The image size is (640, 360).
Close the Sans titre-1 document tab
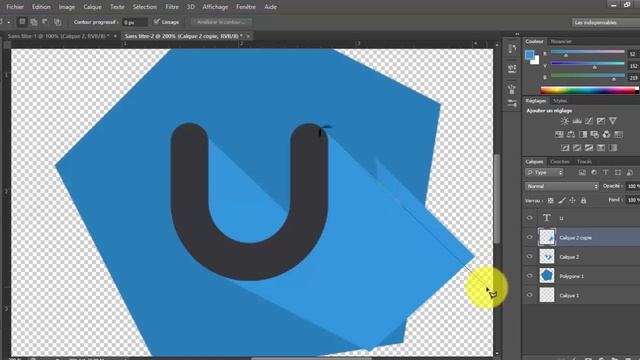[115, 36]
